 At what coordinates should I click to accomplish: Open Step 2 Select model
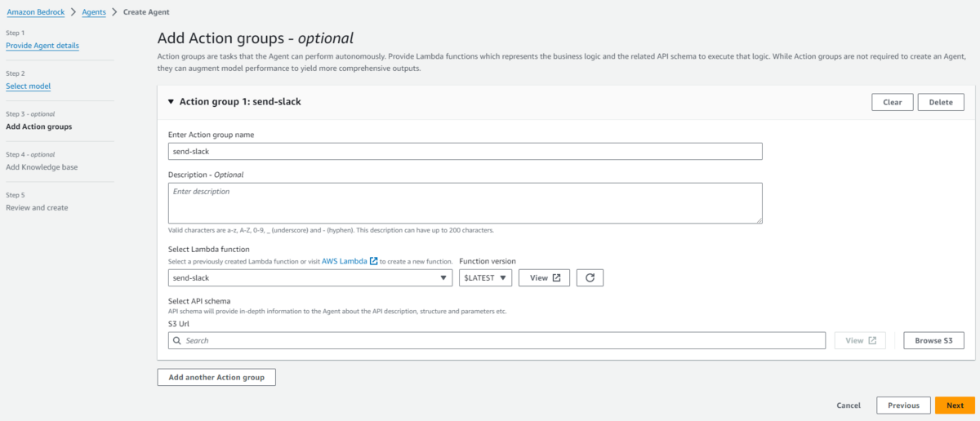click(29, 86)
